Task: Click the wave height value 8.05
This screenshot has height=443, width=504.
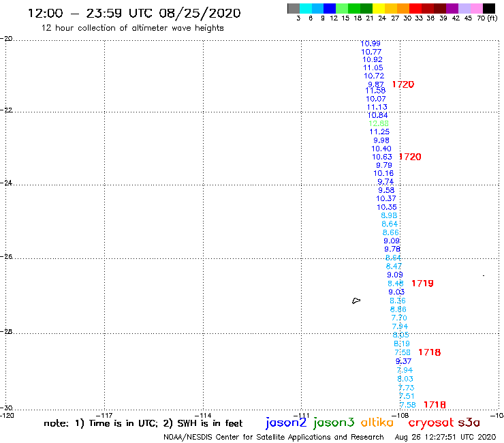Action: (401, 335)
